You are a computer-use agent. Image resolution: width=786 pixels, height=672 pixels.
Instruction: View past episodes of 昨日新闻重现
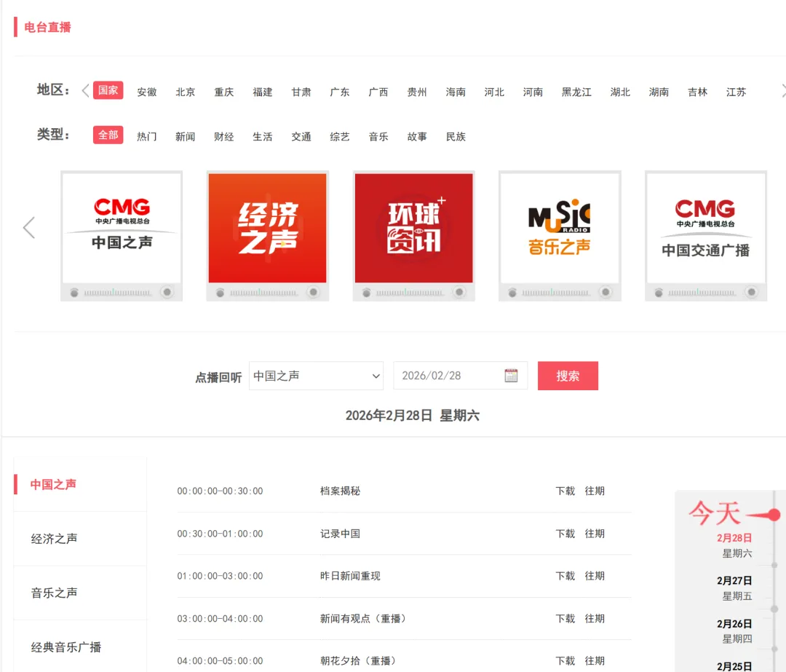(x=595, y=576)
